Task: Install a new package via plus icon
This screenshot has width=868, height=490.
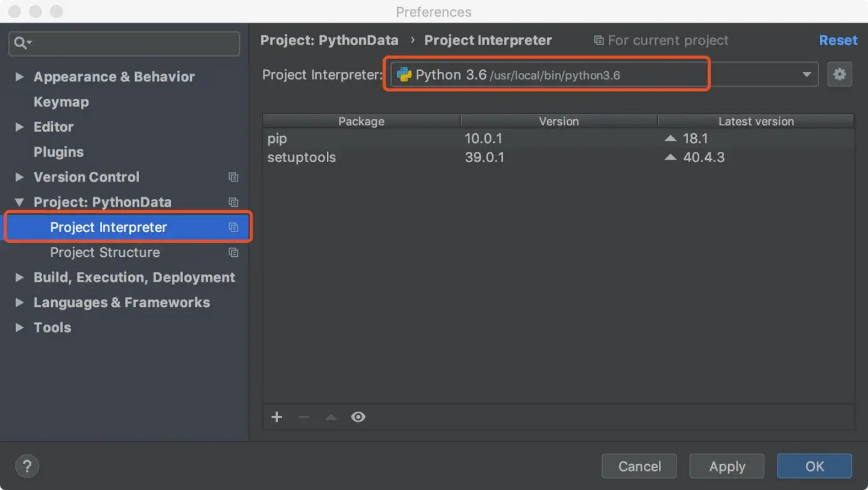Action: (276, 416)
